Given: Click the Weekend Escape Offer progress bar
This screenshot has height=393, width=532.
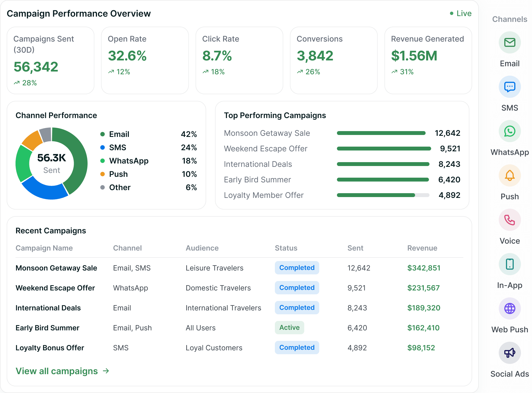Looking at the screenshot, I should pos(384,149).
